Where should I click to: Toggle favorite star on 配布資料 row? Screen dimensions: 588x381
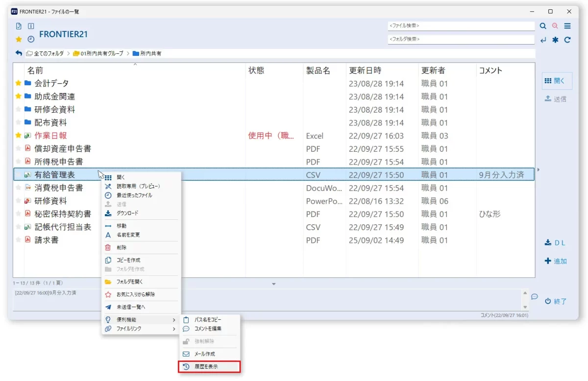click(19, 122)
